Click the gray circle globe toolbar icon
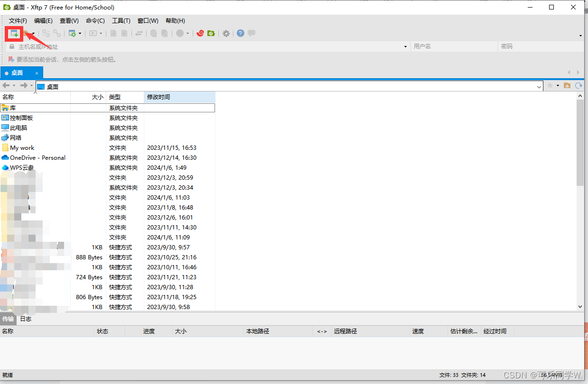Image resolution: width=588 pixels, height=384 pixels. (180, 33)
